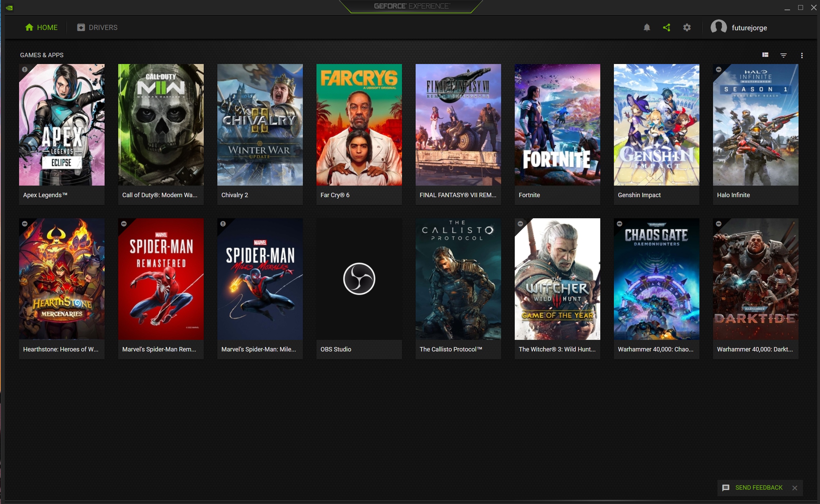The height and width of the screenshot is (504, 820).
Task: Open Chivalry 2 cover art
Action: (x=260, y=125)
